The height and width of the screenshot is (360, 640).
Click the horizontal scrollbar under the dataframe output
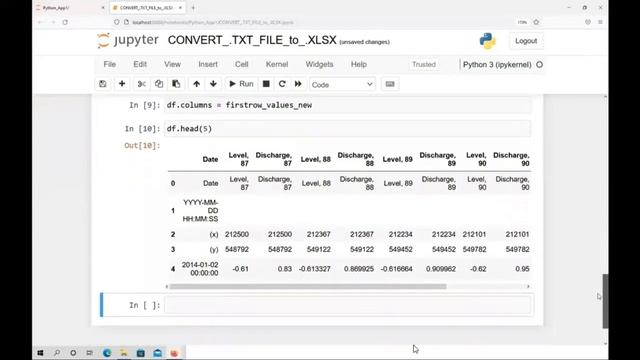click(x=308, y=287)
